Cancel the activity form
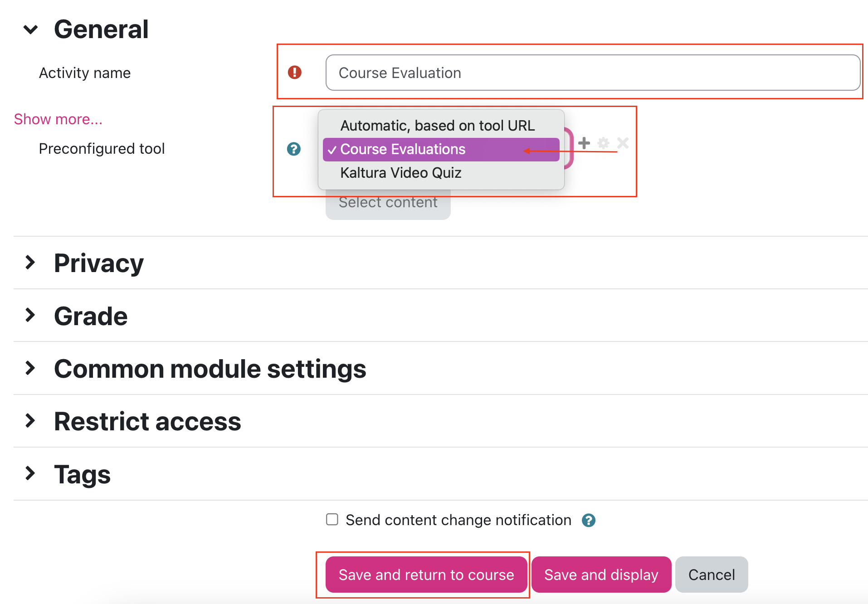Screen dimensions: 868x604 [x=712, y=575]
